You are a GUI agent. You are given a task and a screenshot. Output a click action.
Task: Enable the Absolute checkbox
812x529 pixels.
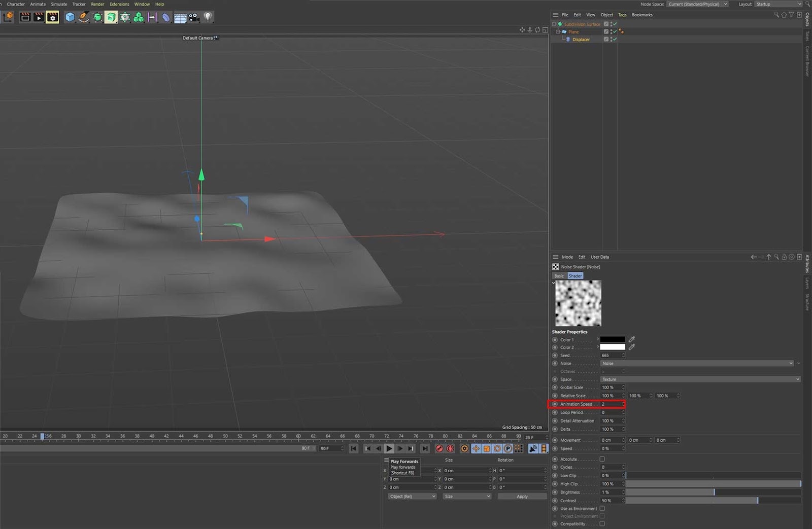pyautogui.click(x=602, y=459)
